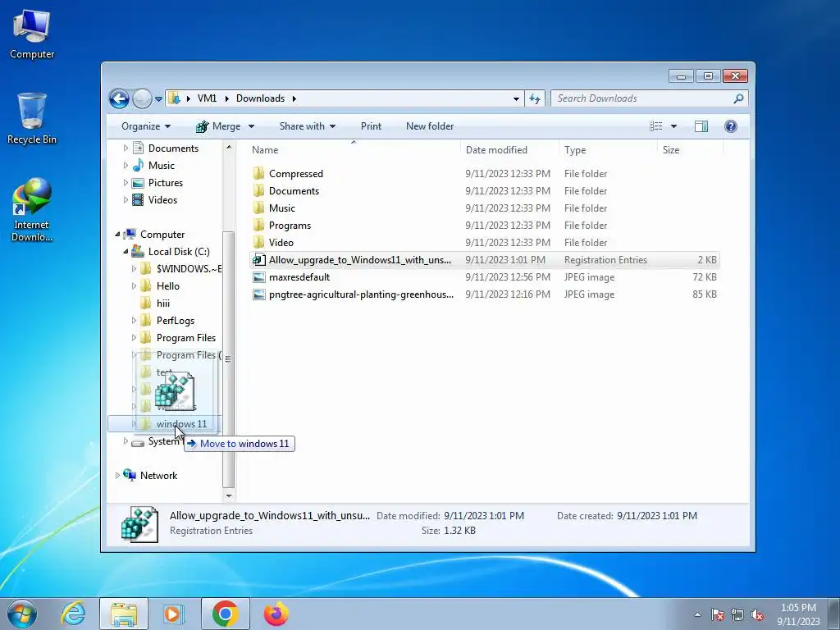Viewport: 840px width, 630px height.
Task: Go back with the Back arrow button
Action: click(x=119, y=98)
